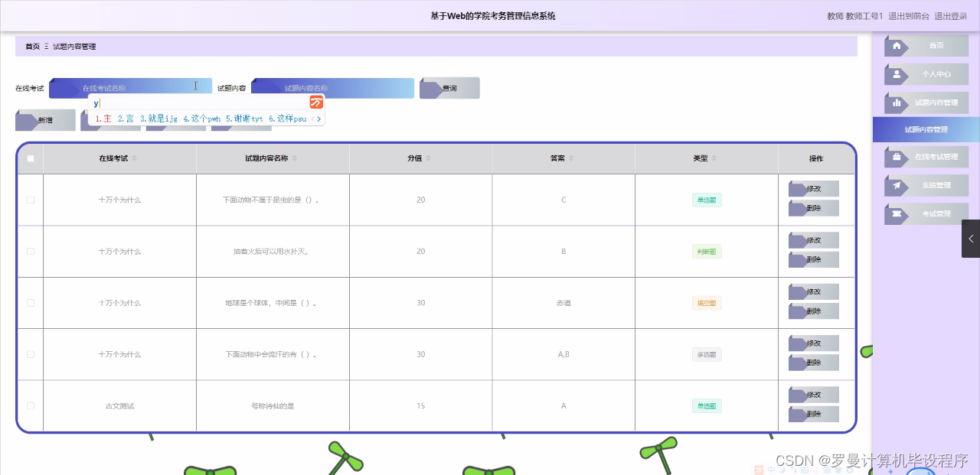Check the first 十万个为什么 row checkbox
Viewport: 980px width, 475px height.
[x=30, y=200]
